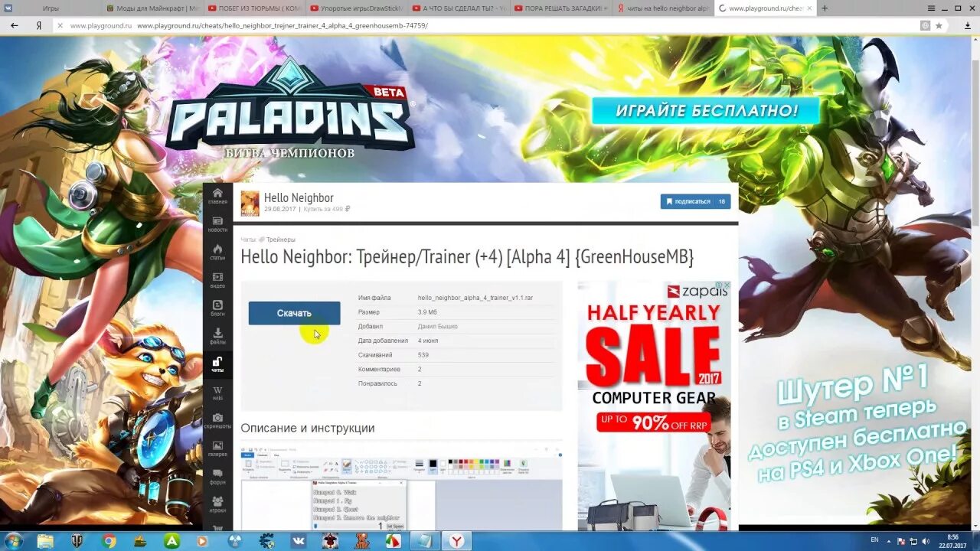980x551 pixels.
Task: Open the wiki sidebar icon
Action: [x=217, y=393]
